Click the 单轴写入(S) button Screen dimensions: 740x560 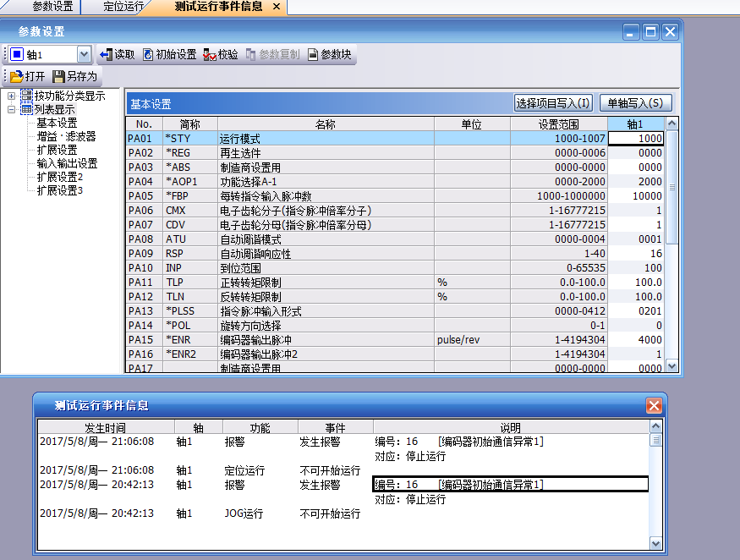(x=636, y=103)
